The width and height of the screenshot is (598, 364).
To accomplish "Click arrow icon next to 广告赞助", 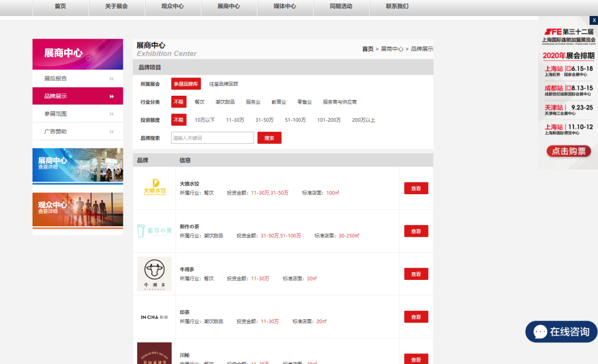I will pyautogui.click(x=112, y=132).
